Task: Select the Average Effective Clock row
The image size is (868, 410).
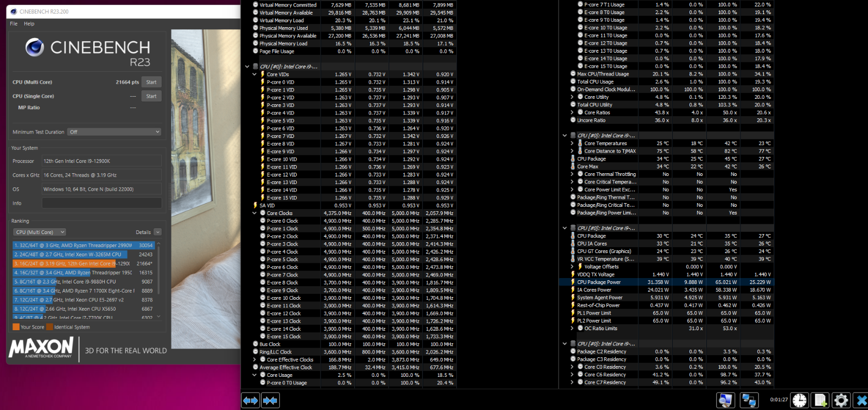Action: pos(354,367)
